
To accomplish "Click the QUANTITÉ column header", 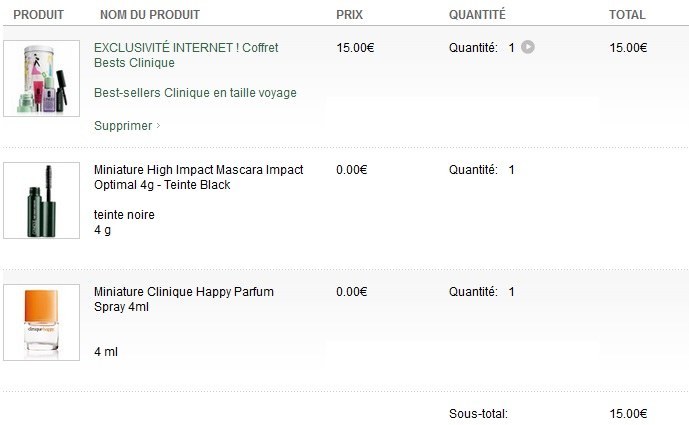I will click(x=477, y=15).
